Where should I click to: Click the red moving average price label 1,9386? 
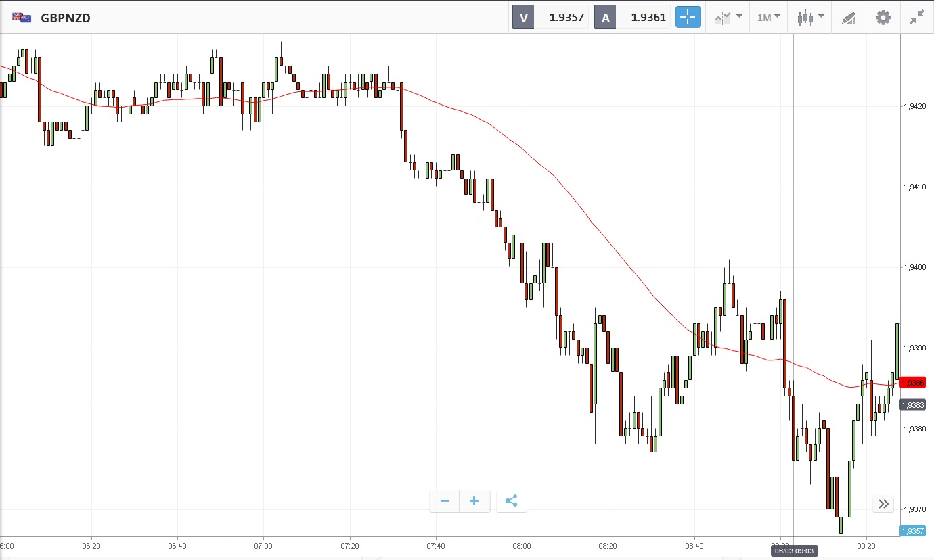click(913, 382)
